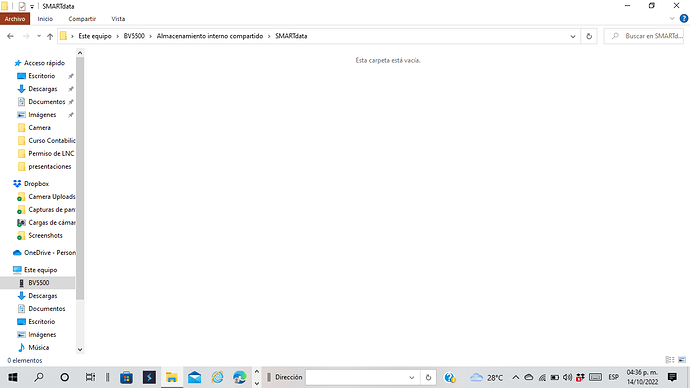The width and height of the screenshot is (690, 388).
Task: Expand the ribbon with the chevron
Action: click(672, 18)
